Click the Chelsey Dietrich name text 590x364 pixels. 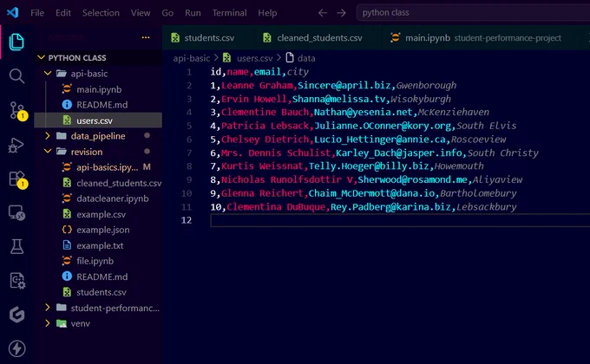click(265, 140)
